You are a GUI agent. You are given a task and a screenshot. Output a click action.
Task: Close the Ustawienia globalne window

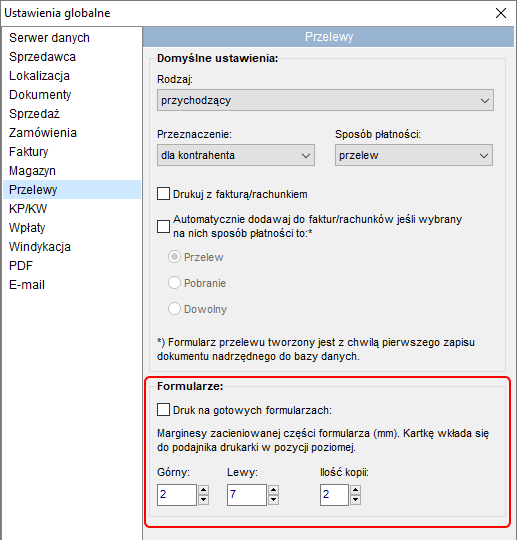(501, 13)
